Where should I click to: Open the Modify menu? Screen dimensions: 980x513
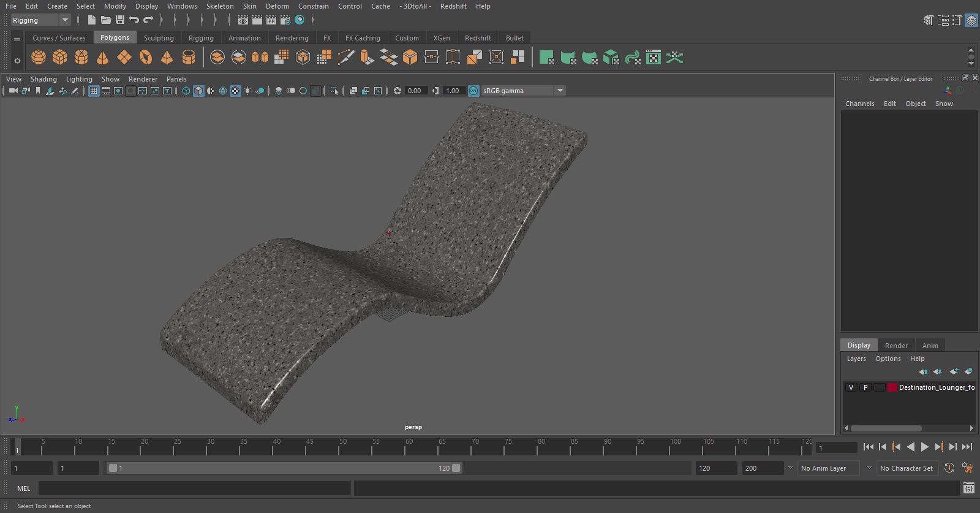115,6
